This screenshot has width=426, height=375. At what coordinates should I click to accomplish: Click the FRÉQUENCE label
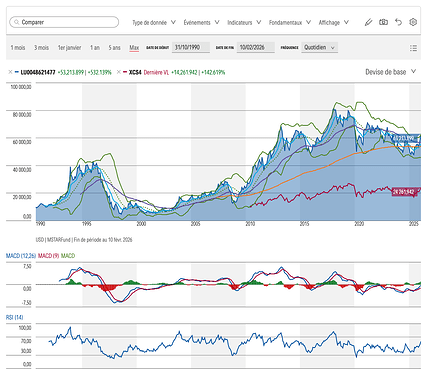pos(289,48)
